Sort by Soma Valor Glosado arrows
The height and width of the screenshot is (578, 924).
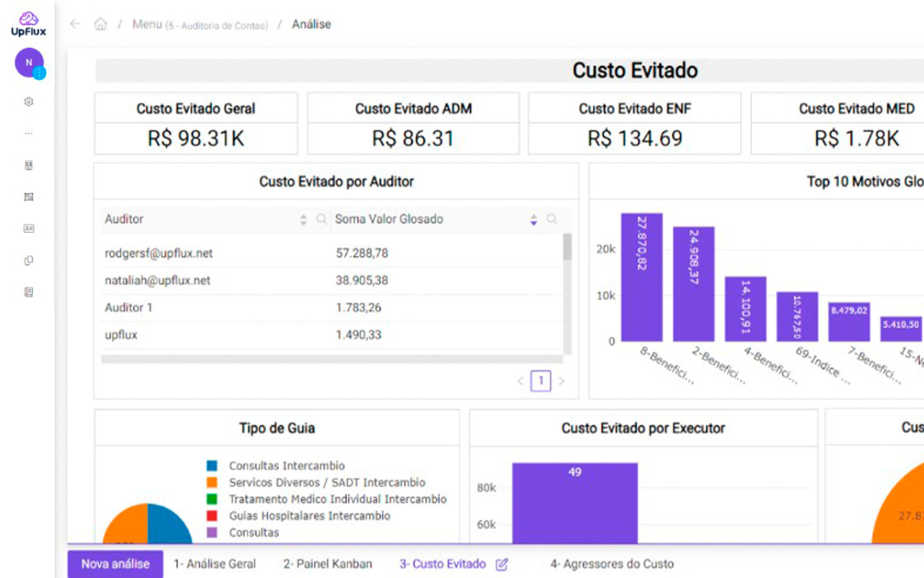(x=533, y=220)
